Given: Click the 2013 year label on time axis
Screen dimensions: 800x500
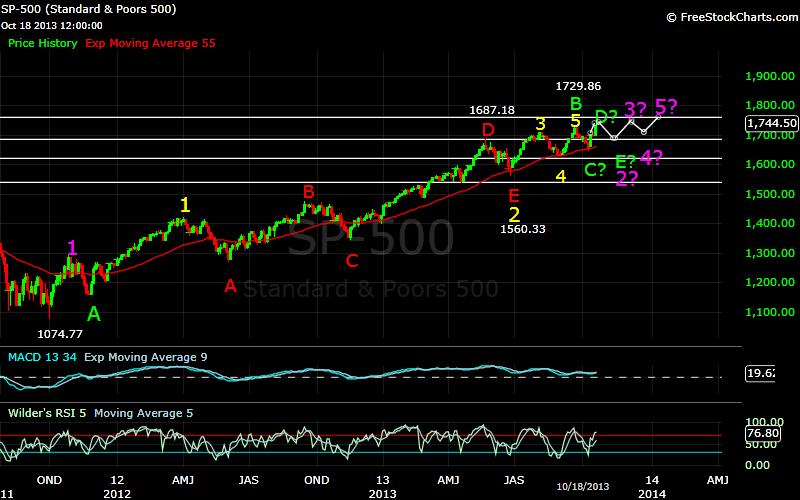Looking at the screenshot, I should tap(383, 494).
